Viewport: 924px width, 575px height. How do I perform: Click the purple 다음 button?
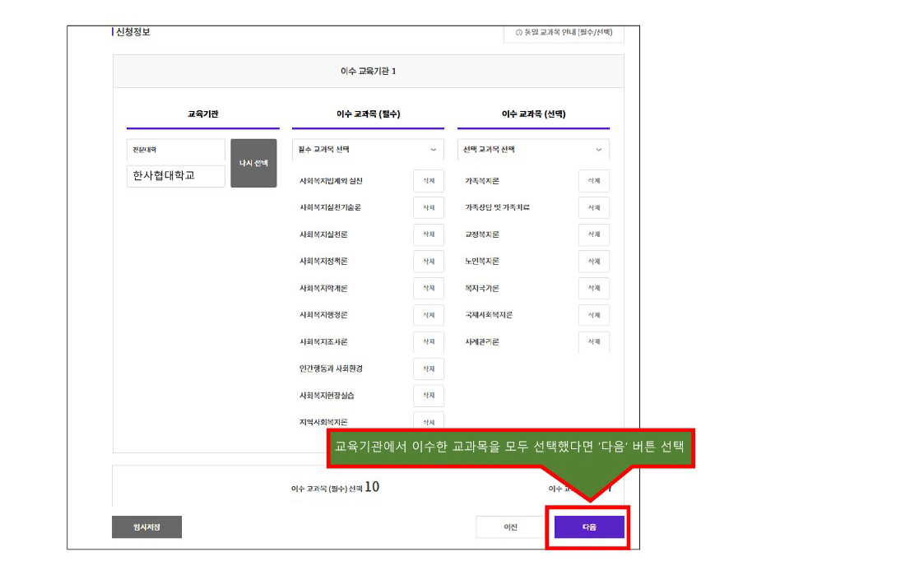[589, 527]
